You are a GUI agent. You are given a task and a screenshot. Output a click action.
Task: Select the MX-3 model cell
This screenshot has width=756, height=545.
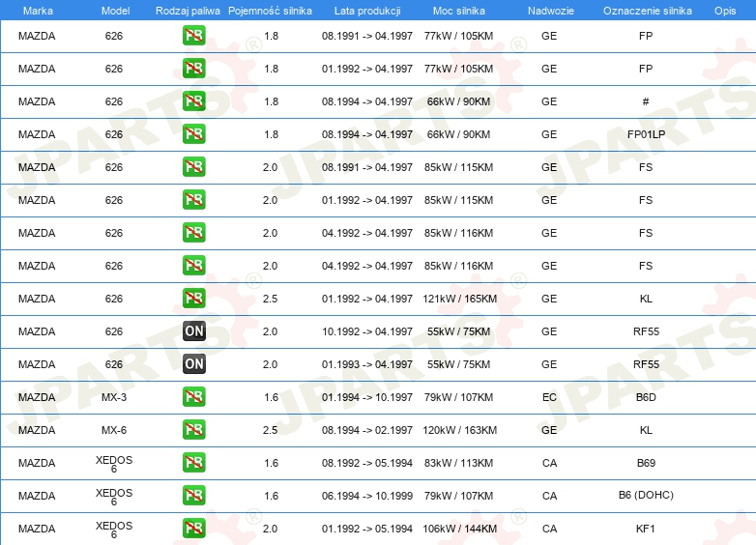coord(114,397)
